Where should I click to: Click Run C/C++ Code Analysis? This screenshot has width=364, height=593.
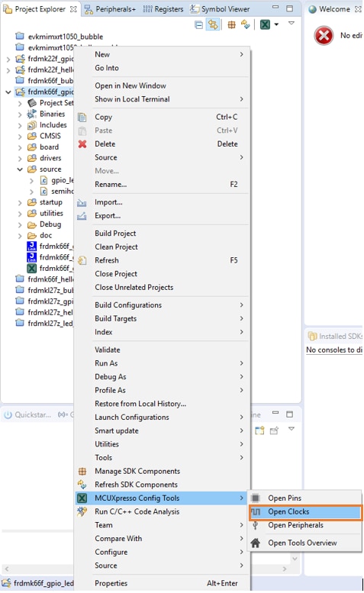point(162,512)
